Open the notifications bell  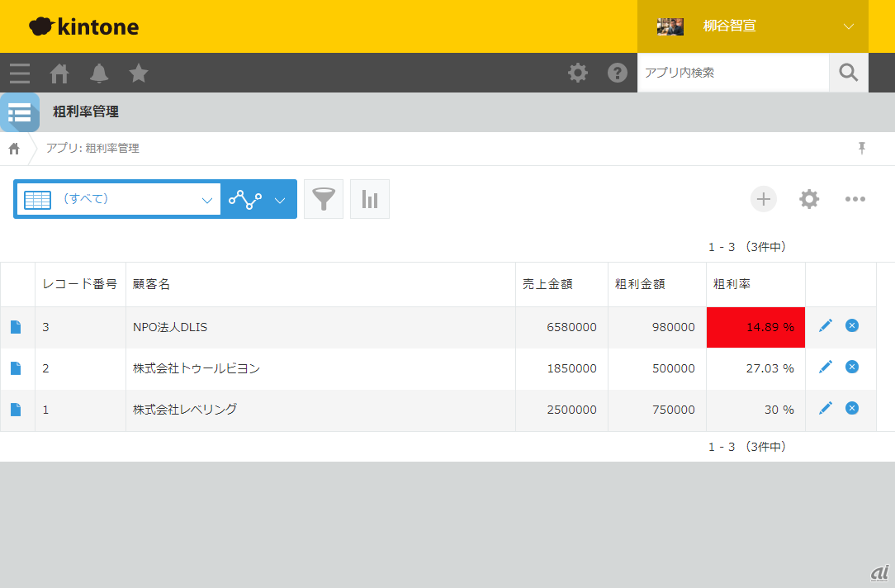coord(99,73)
